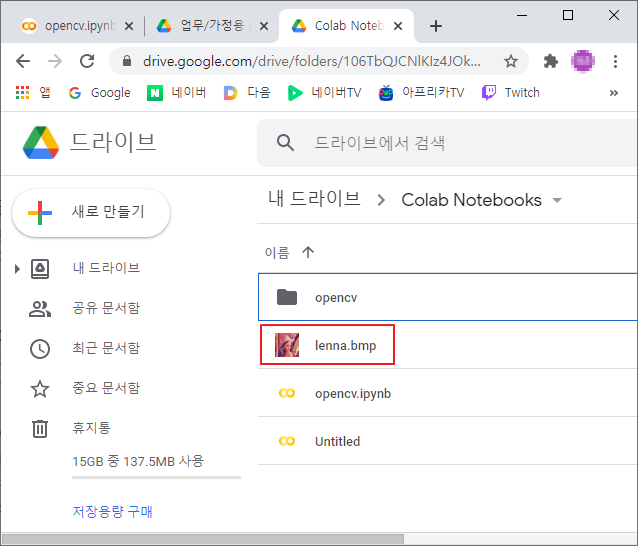This screenshot has height=546, width=638.
Task: Go back with the browser back arrow
Action: tap(23, 61)
